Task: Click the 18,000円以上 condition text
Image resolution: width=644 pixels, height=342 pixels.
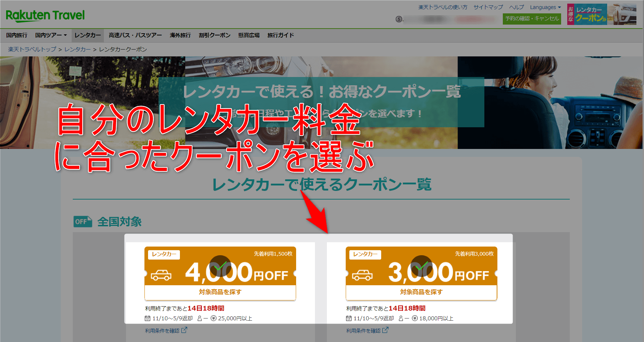Action: 436,319
